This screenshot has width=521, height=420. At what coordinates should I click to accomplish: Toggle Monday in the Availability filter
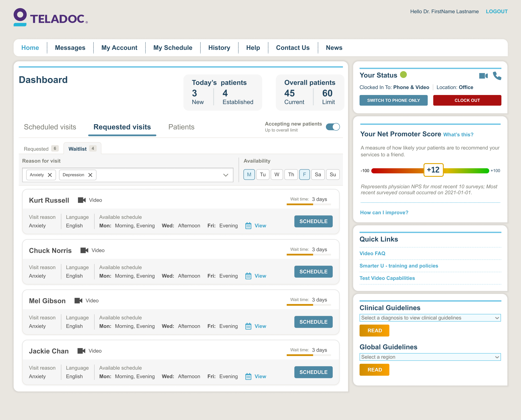click(249, 174)
